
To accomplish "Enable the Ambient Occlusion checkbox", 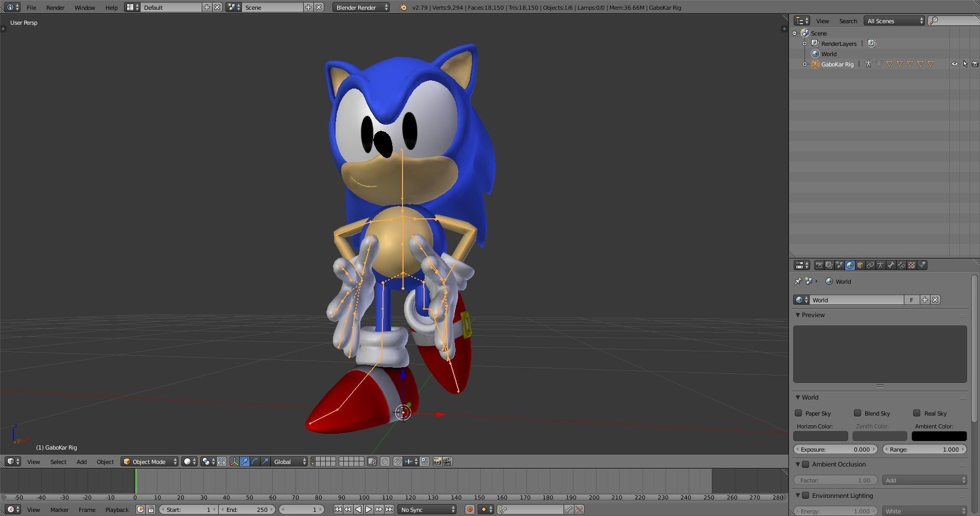I will pyautogui.click(x=806, y=465).
